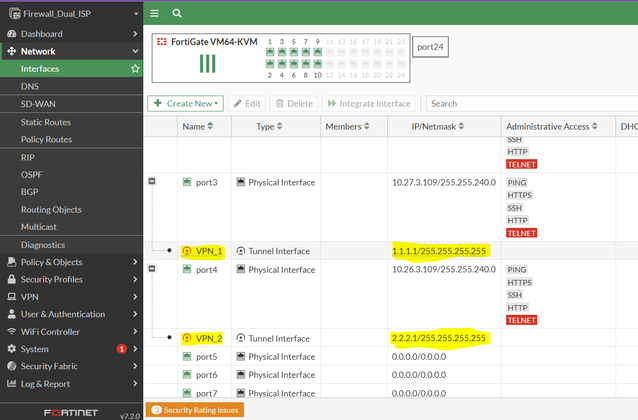
Task: Click the VPN_1 tunnel interface icon
Action: [x=187, y=252]
